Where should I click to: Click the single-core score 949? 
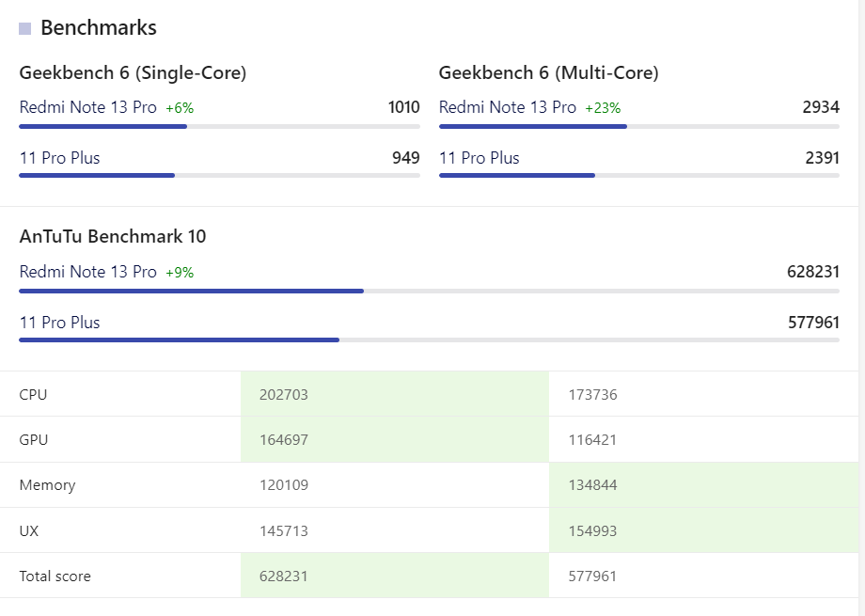[406, 158]
